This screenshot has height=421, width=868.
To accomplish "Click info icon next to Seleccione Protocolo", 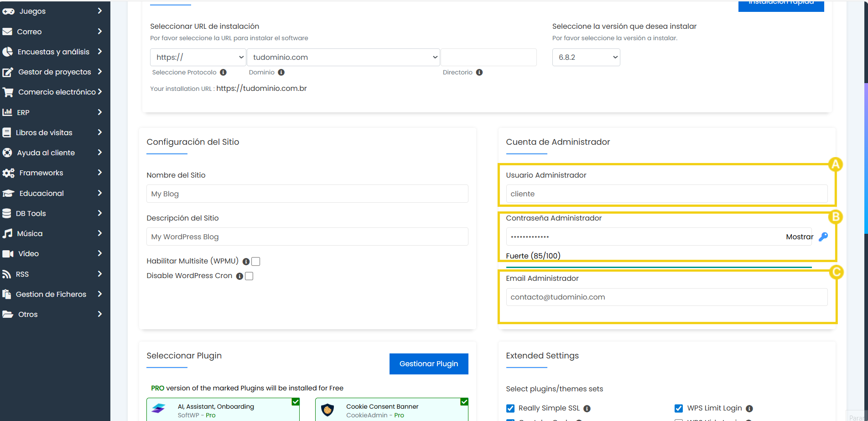I will point(223,72).
